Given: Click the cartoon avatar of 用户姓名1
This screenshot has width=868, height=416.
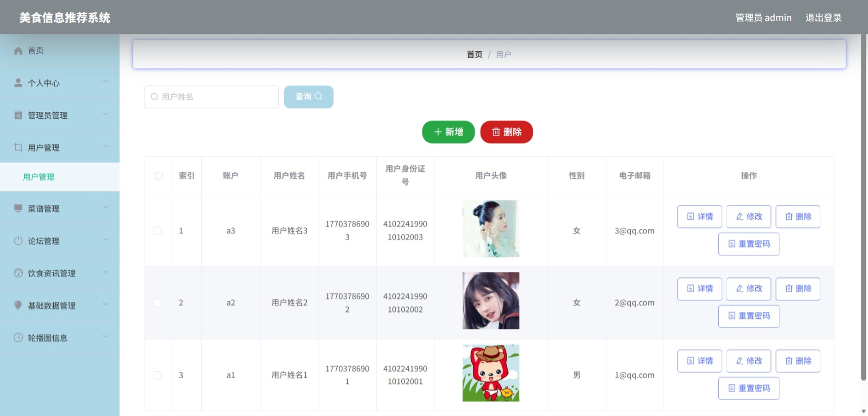Looking at the screenshot, I should 491,373.
